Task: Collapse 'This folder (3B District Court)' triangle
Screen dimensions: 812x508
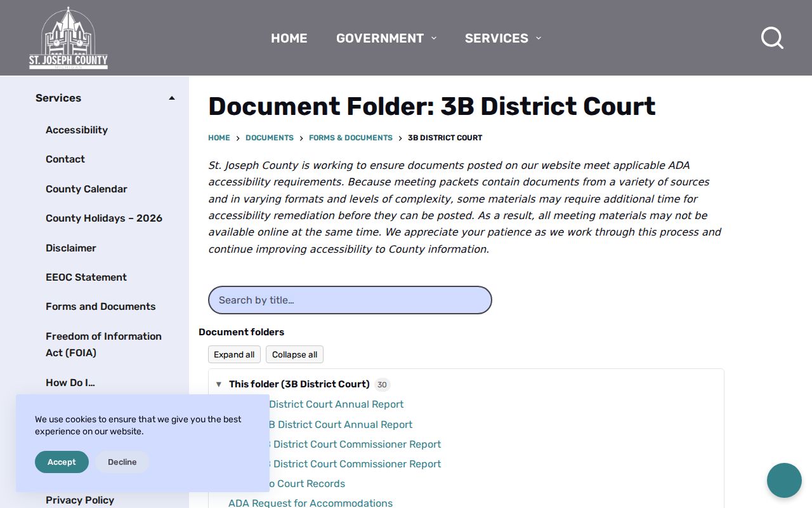Action: tap(219, 384)
